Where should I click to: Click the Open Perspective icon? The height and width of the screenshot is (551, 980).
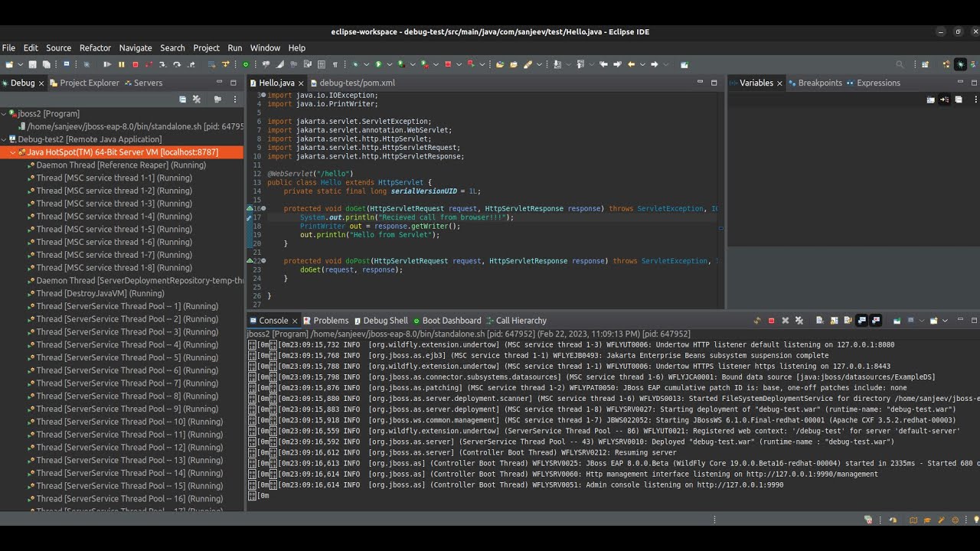(x=925, y=64)
